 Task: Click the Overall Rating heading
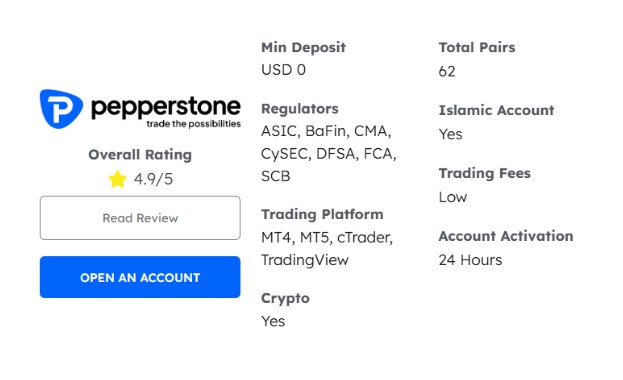coord(140,155)
